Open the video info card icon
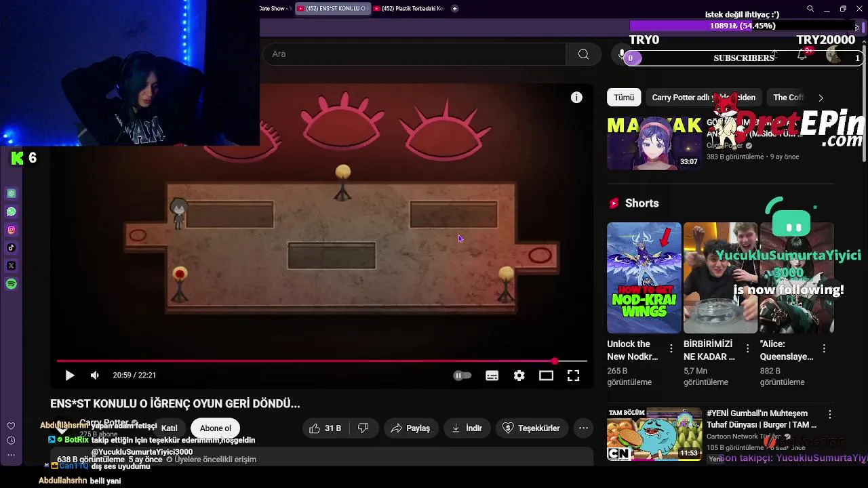Image resolution: width=868 pixels, height=488 pixels. [576, 98]
